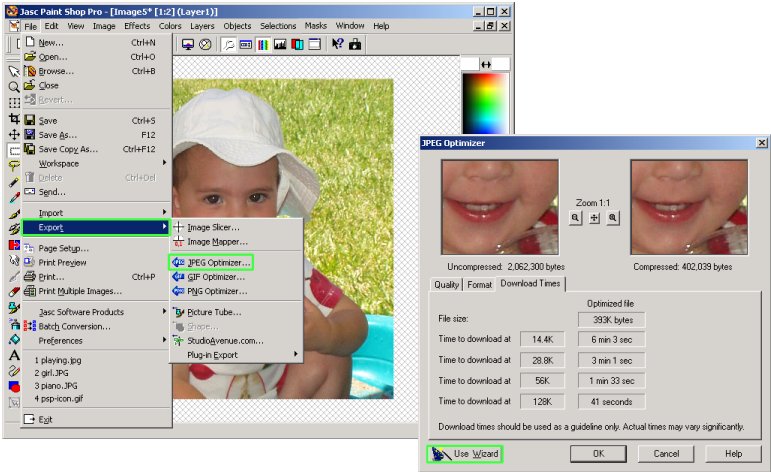The width and height of the screenshot is (771, 472).
Task: Click the Normal Viewing circle icon
Action: point(206,45)
